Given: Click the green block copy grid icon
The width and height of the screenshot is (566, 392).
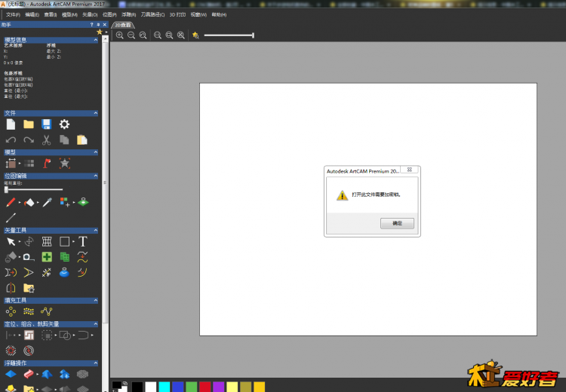Looking at the screenshot, I should 65,257.
